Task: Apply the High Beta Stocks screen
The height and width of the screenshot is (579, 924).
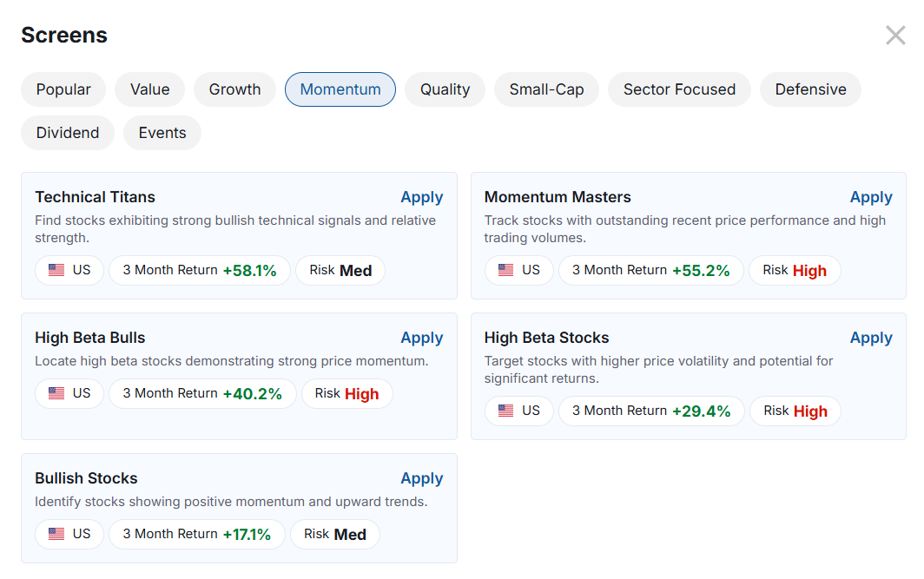Action: coord(871,338)
